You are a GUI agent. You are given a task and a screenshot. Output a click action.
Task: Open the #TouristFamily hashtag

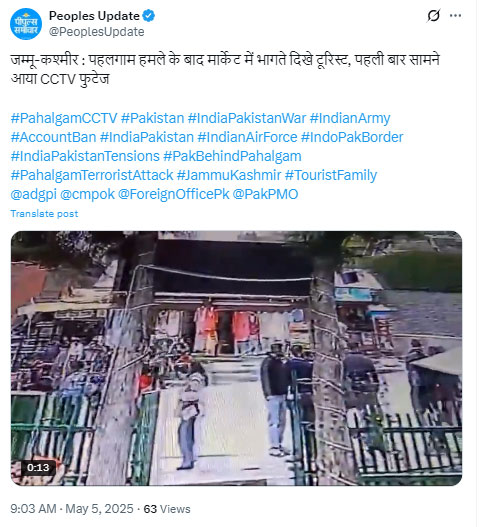point(331,175)
